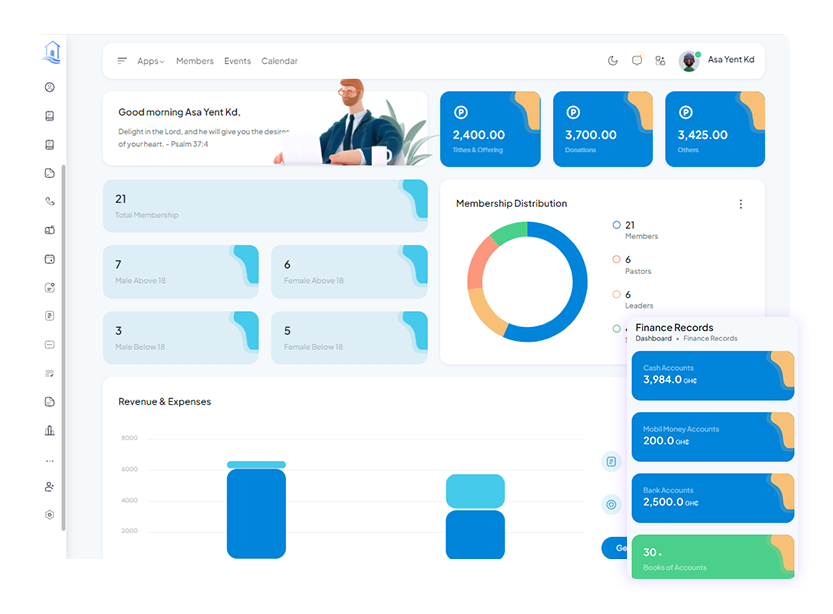Open the wallet icon in the sidebar
Viewport: 833px width, 614px height.
[x=50, y=259]
